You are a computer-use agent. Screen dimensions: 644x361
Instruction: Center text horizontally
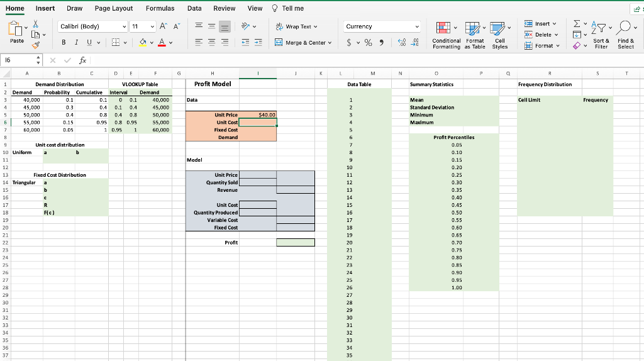click(x=211, y=42)
